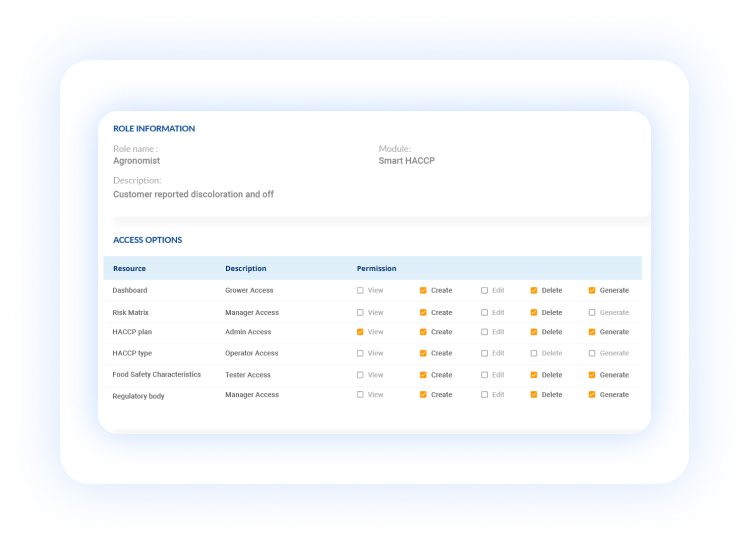This screenshot has height=544, width=749.
Task: Check View for Food Safety Characteristics
Action: click(360, 375)
